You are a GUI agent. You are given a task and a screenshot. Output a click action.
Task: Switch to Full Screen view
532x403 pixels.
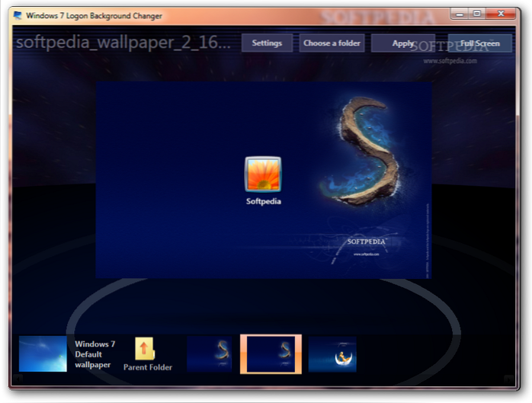(x=479, y=43)
